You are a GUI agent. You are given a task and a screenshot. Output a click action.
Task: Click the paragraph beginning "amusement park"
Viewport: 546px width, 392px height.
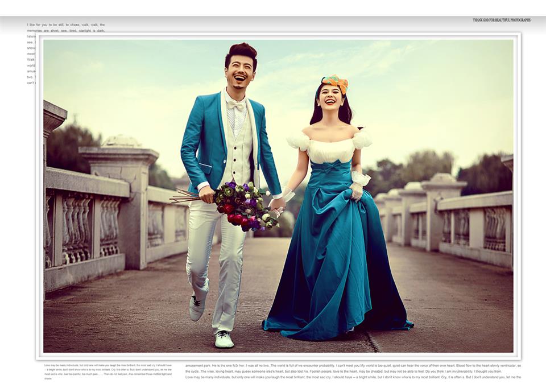[353, 371]
